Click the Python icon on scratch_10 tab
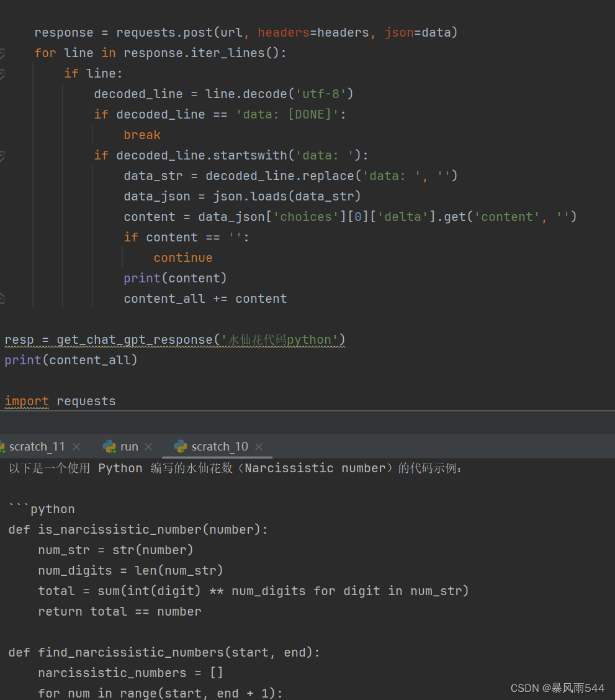The image size is (615, 700). (181, 446)
